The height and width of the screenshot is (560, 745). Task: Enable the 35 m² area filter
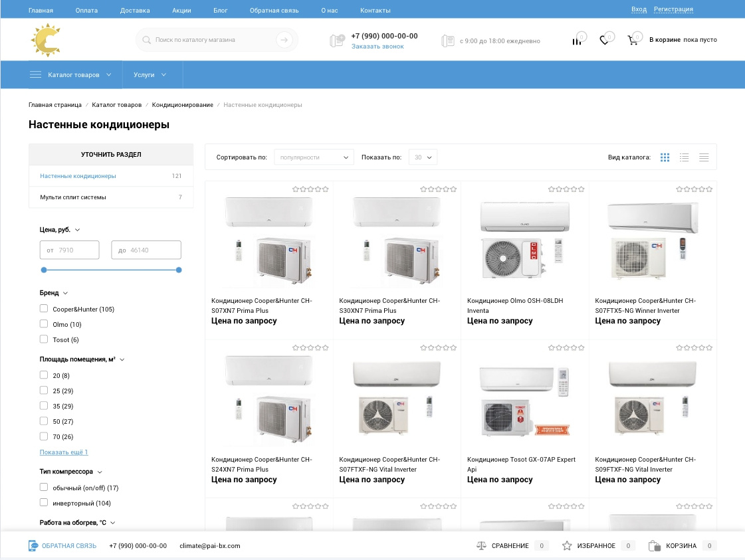coord(44,406)
